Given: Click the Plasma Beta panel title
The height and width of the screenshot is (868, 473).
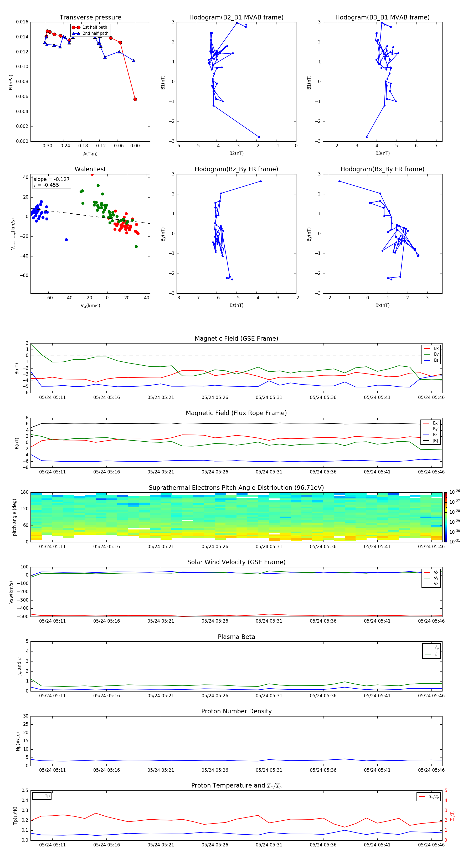Looking at the screenshot, I should click(x=236, y=637).
